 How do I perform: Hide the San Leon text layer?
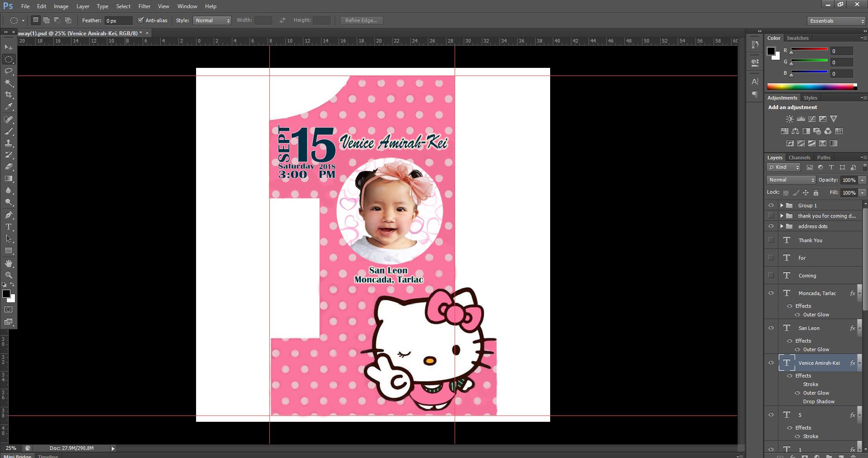click(x=771, y=328)
